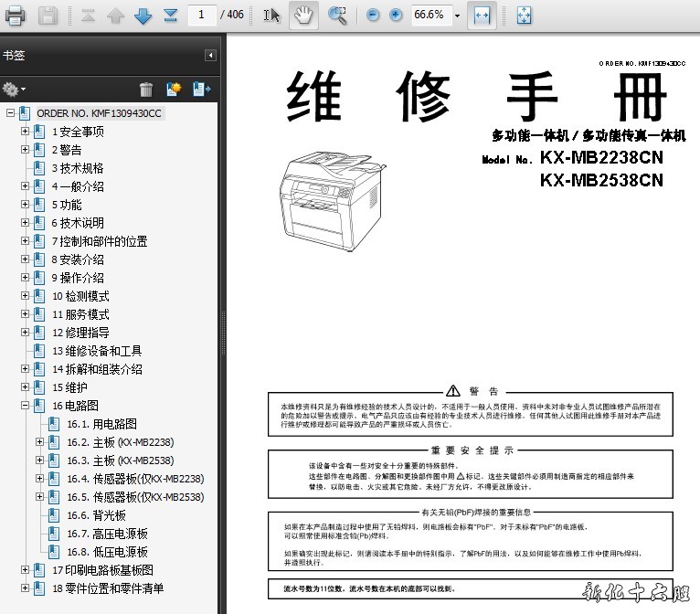The height and width of the screenshot is (614, 700).
Task: Click the printer illustration on the page
Action: [332, 201]
